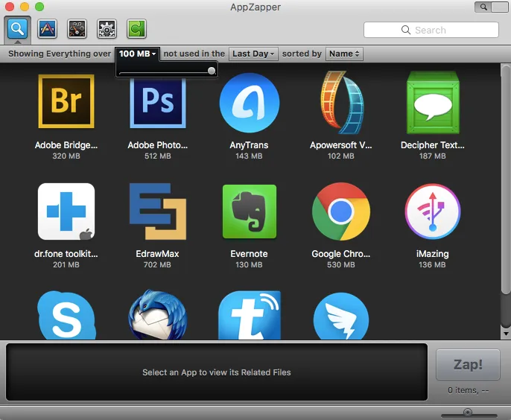Open the gear preference panes toolbar icon
This screenshot has width=511, height=420.
click(x=107, y=29)
